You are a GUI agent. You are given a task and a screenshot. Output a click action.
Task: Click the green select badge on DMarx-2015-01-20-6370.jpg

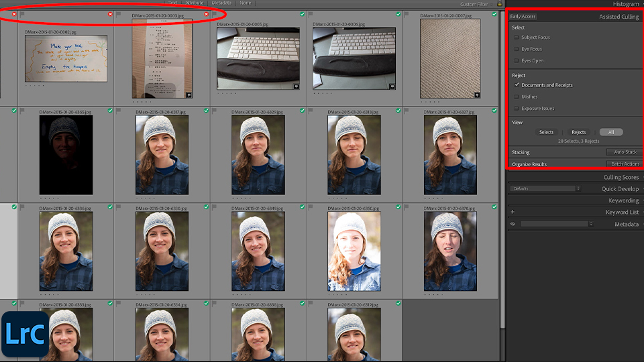coord(494,207)
